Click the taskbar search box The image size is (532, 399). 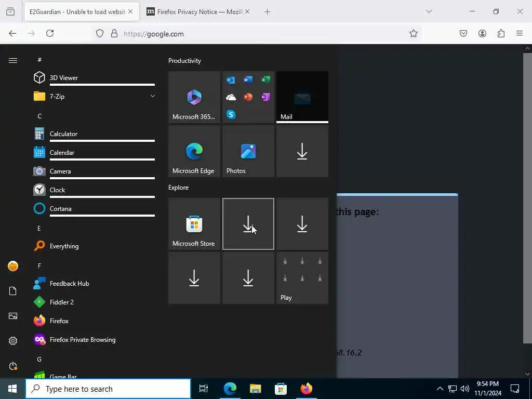coord(108,389)
